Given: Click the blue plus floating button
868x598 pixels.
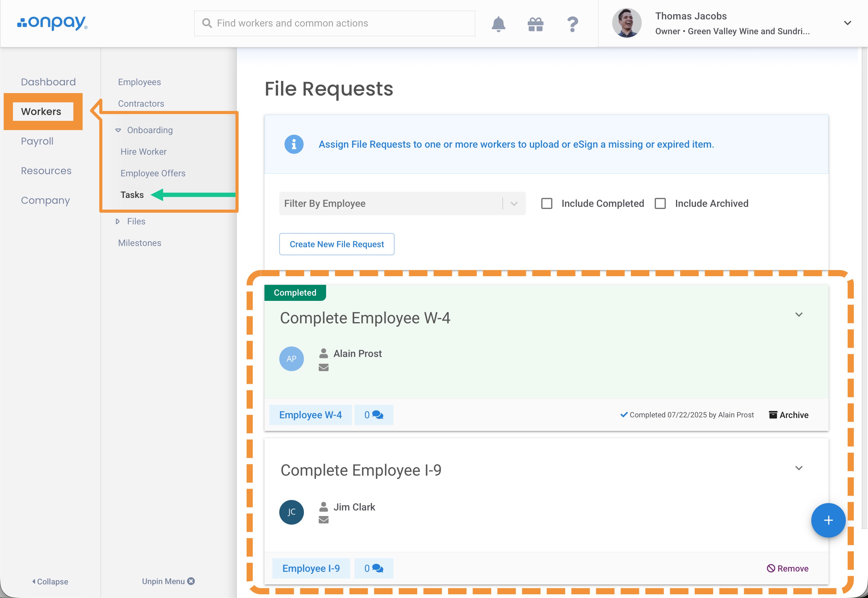Looking at the screenshot, I should click(828, 520).
